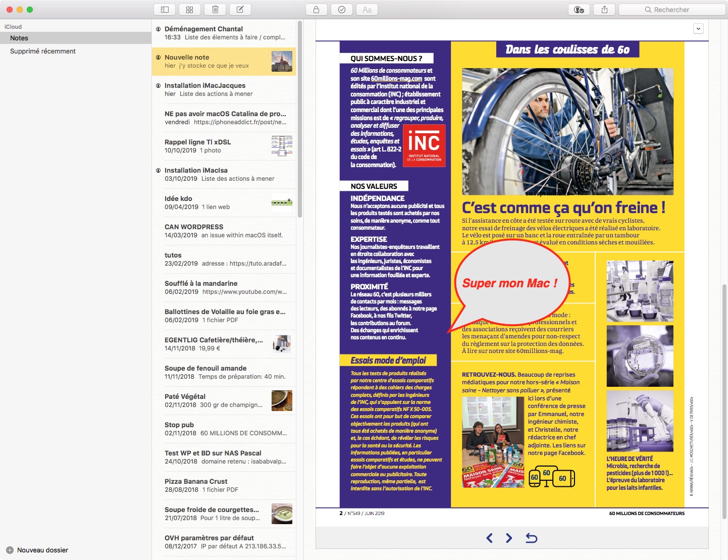Switch to attachments gallery view
Viewport: 728px width, 560px height.
[x=190, y=10]
